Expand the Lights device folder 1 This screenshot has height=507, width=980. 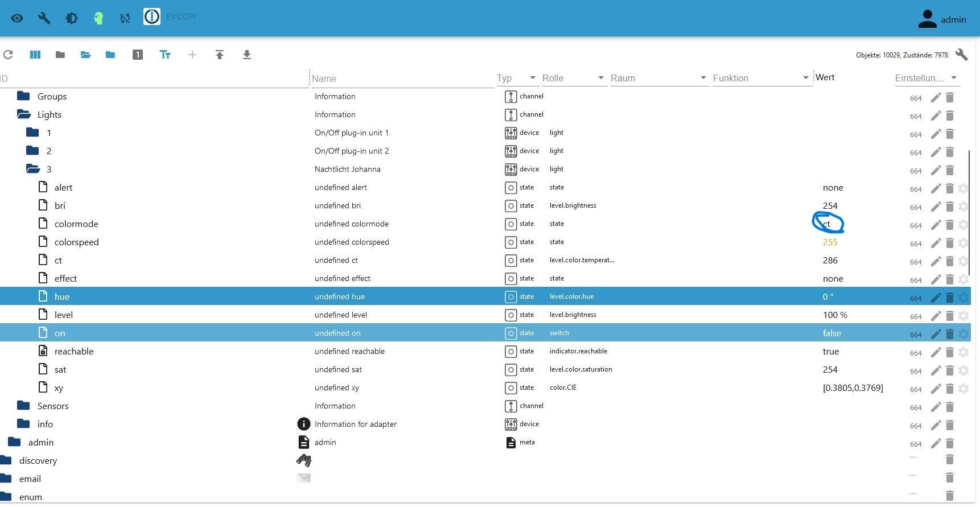point(33,133)
